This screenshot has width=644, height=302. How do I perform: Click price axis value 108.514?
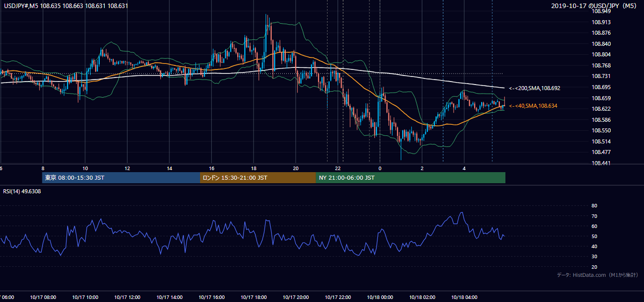pyautogui.click(x=600, y=141)
